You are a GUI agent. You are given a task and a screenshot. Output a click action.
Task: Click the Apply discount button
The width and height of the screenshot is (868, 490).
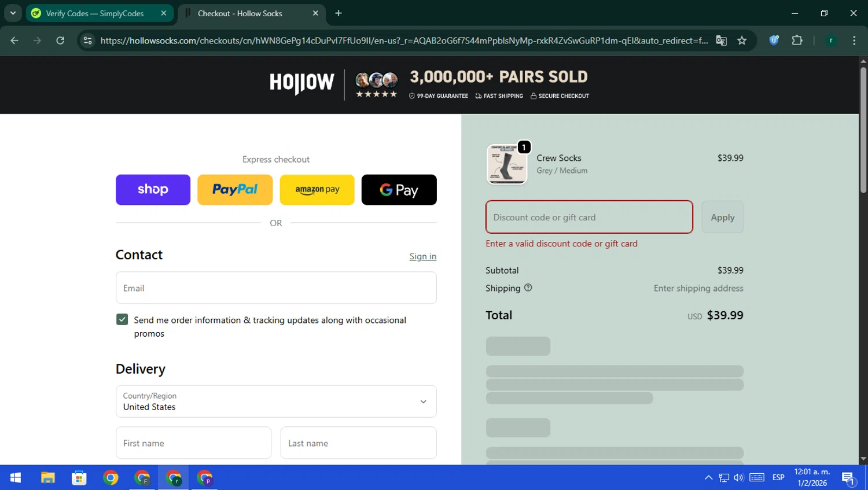(723, 217)
